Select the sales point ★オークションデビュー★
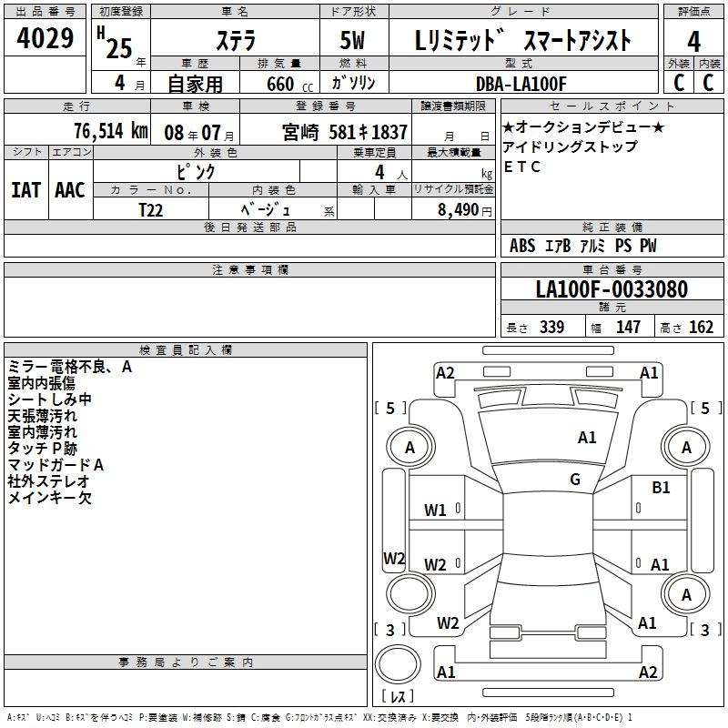The image size is (728, 728). tap(583, 126)
